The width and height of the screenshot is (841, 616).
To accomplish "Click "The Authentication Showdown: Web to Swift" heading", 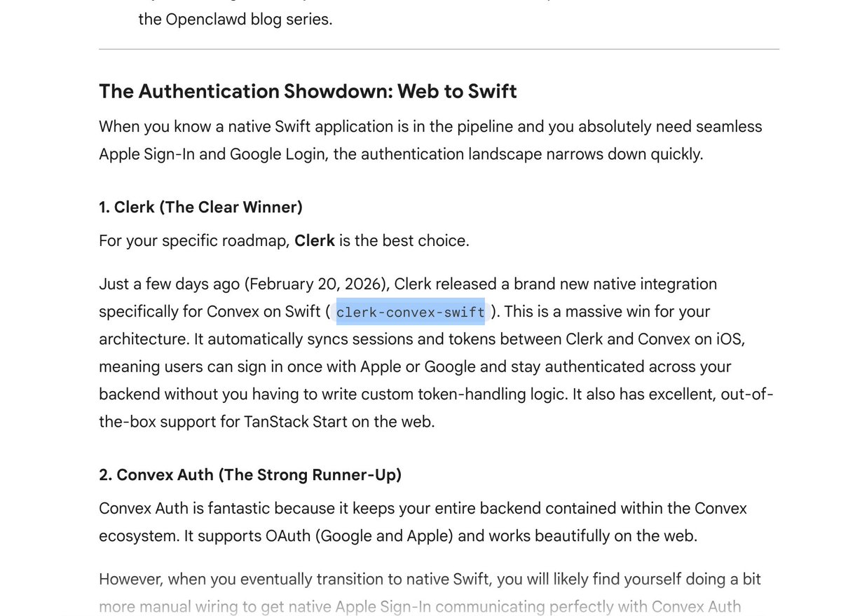I will [x=308, y=91].
